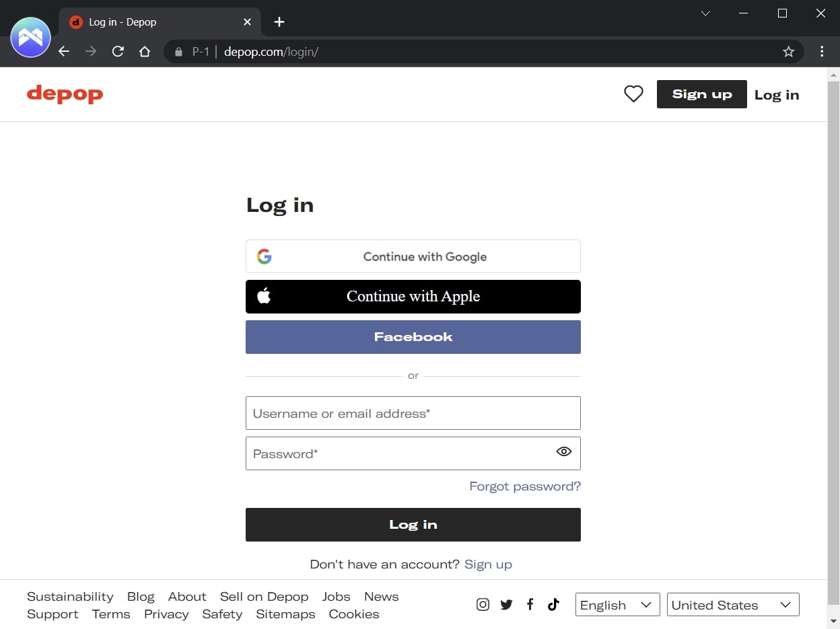Open Depop's Instagram page icon
The image size is (840, 629).
point(483,604)
